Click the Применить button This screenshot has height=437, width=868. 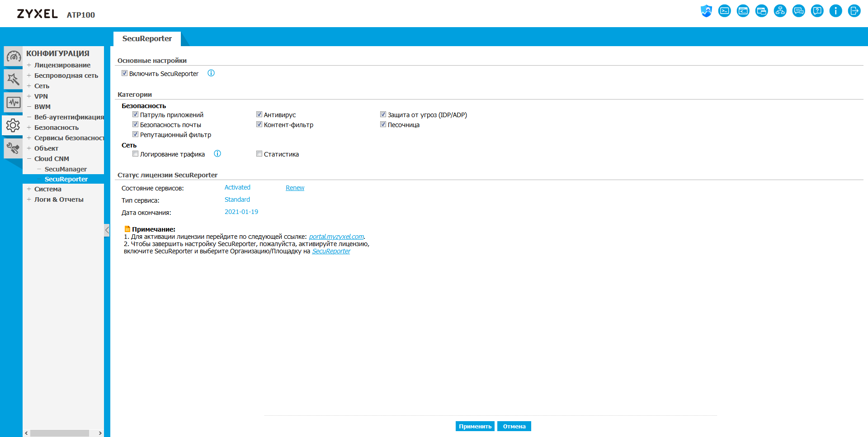click(x=475, y=426)
